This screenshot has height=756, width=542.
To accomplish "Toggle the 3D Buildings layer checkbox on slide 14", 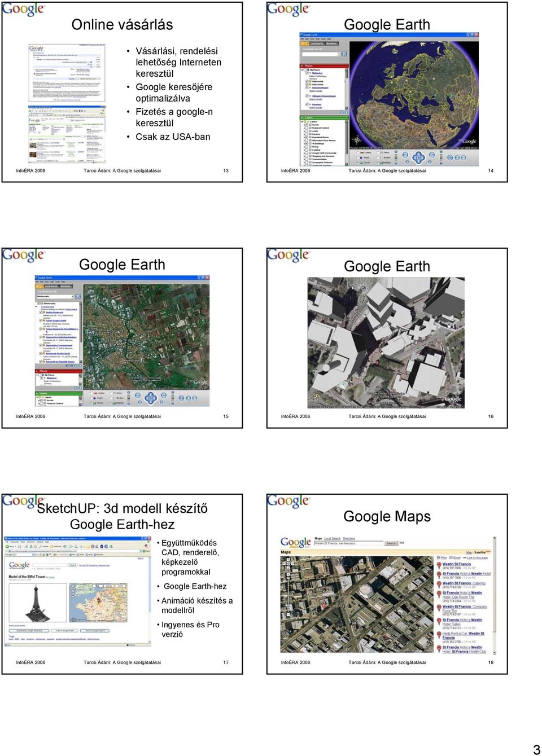I will click(307, 143).
